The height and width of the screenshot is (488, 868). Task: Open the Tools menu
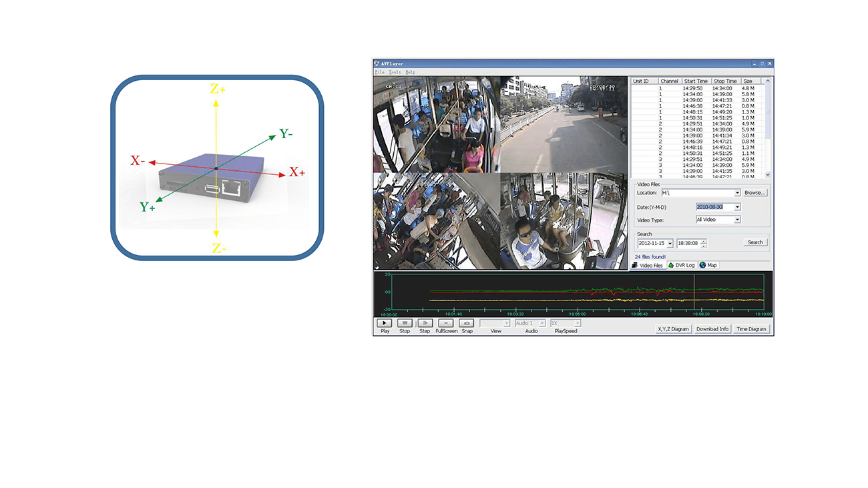[395, 72]
